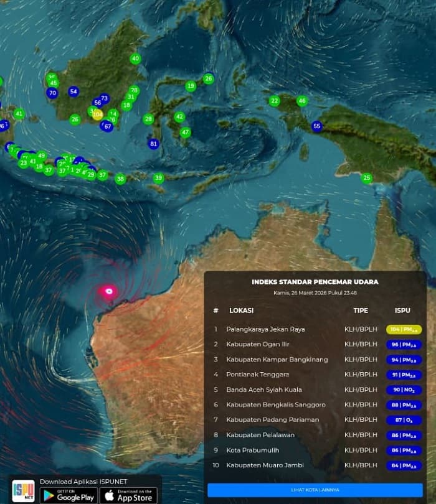Click the LIHAT KOTA LAINNYA button
436x504 pixels.
(x=315, y=490)
